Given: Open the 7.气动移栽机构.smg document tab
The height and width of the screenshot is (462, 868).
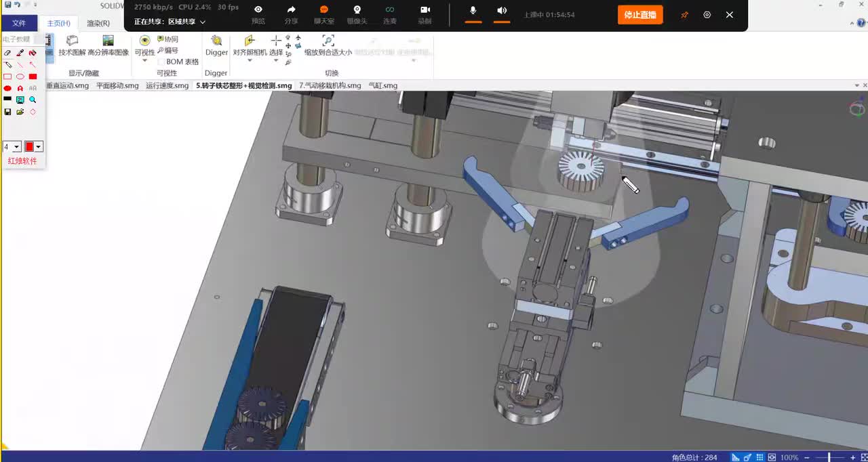Looking at the screenshot, I should pos(330,85).
